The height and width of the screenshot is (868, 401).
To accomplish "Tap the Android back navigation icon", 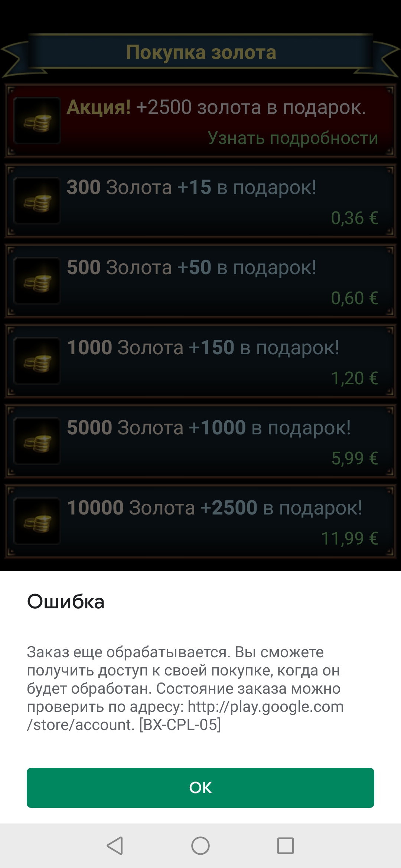I will click(115, 846).
